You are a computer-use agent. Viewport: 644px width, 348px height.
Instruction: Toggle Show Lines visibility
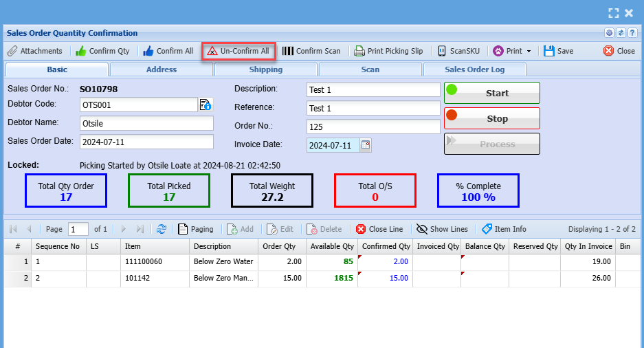click(x=442, y=229)
